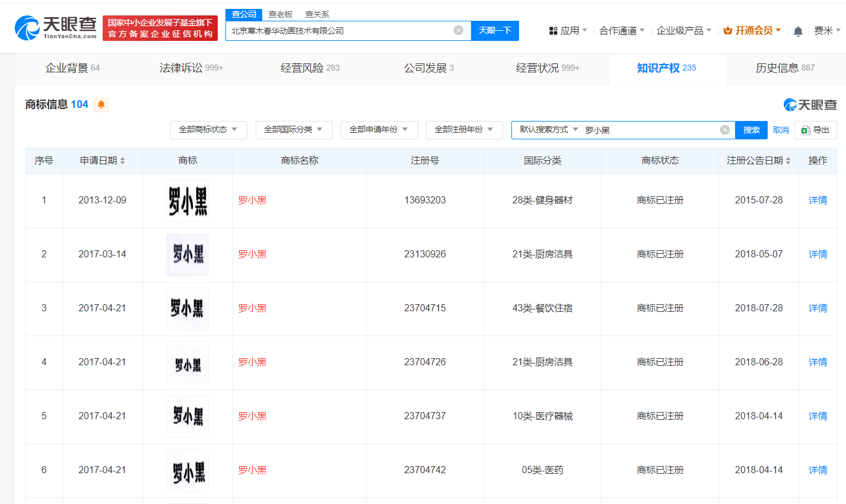Screen dimensions: 846x504
Task: Open 详情 for trademark 23130926
Action: (x=818, y=254)
